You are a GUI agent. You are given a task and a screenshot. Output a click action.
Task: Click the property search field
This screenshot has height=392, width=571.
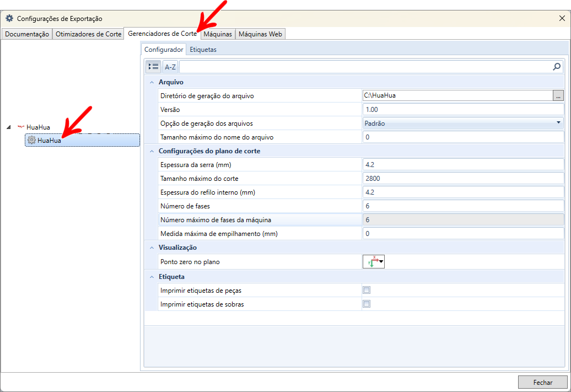coord(365,67)
